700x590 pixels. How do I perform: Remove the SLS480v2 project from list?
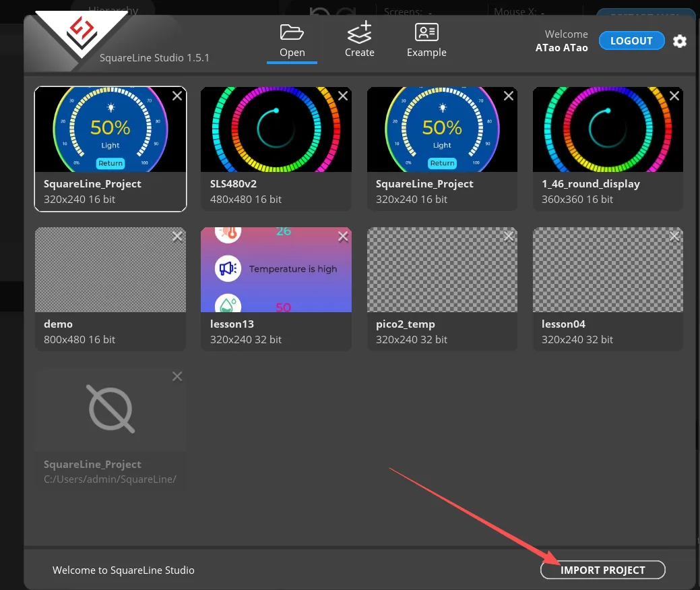[x=343, y=96]
